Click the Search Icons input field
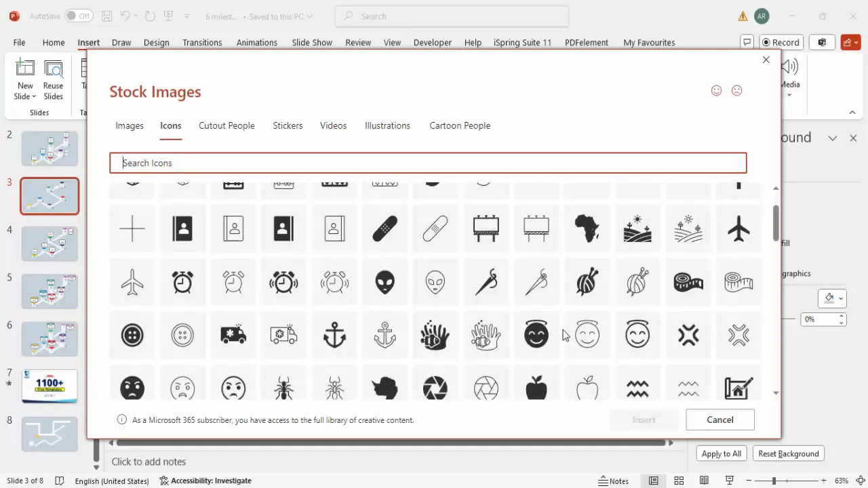The height and width of the screenshot is (488, 868). coord(428,163)
